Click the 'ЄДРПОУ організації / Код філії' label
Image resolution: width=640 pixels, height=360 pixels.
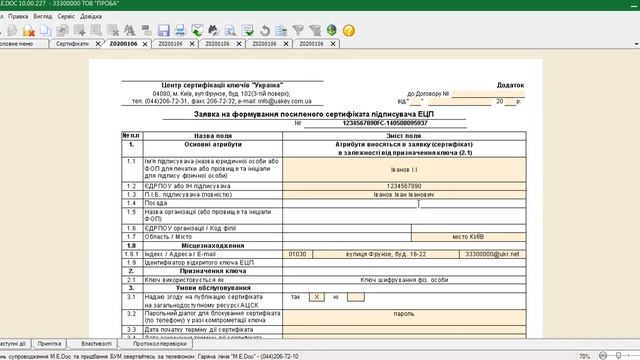tap(190, 229)
